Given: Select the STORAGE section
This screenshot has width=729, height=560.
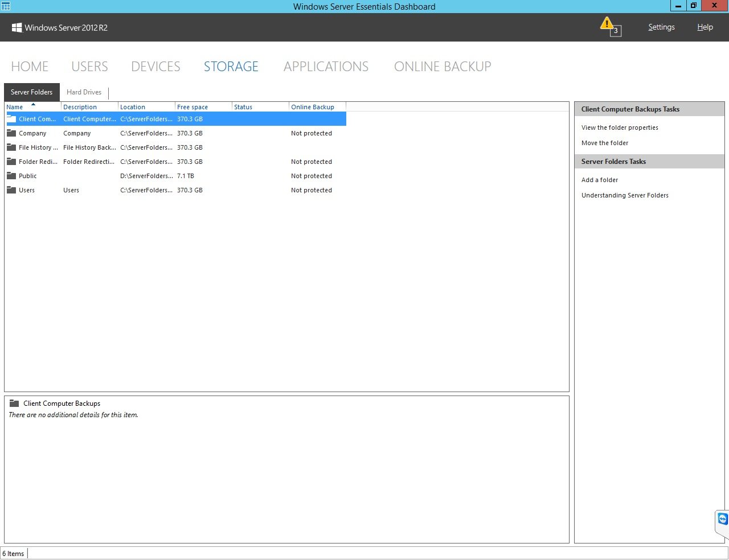Looking at the screenshot, I should tap(231, 67).
